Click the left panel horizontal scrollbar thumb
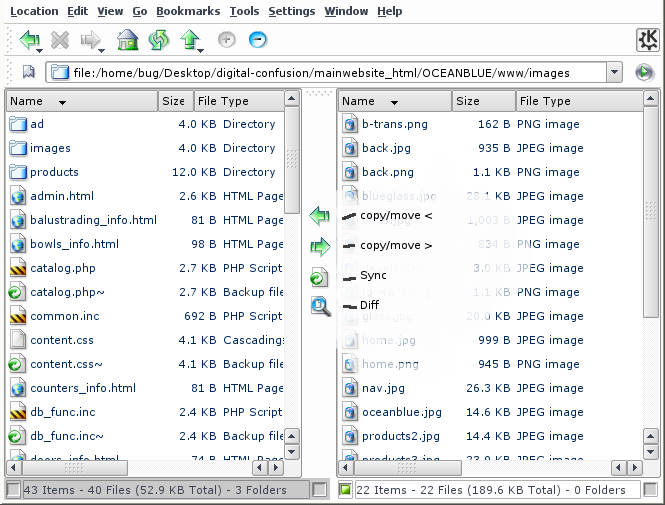Viewport: 665px width, 505px height. coord(75,468)
